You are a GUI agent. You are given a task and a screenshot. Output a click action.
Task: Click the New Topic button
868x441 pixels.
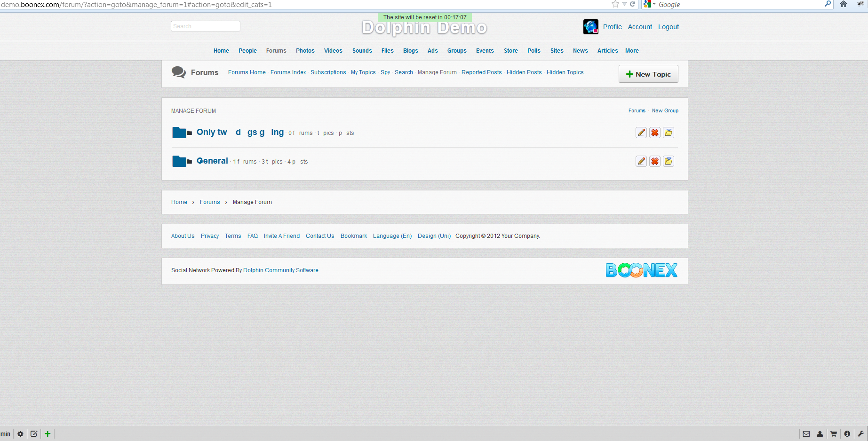pos(648,74)
